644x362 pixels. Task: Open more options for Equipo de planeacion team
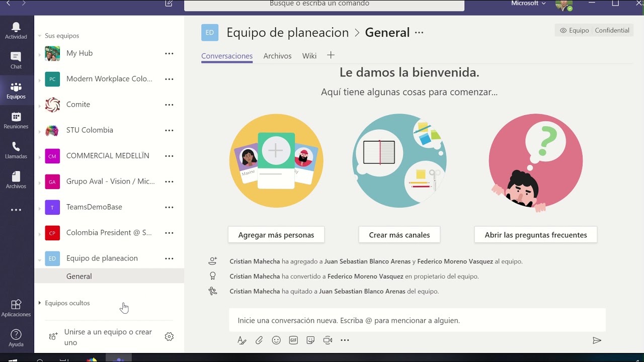click(169, 258)
